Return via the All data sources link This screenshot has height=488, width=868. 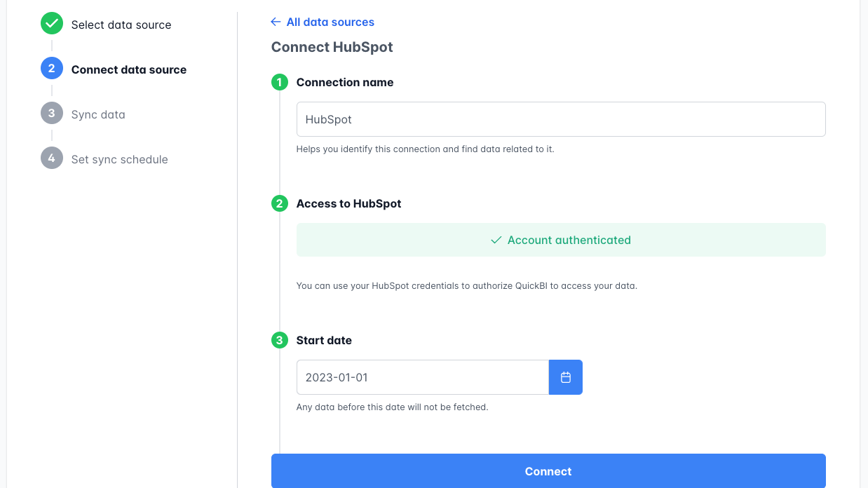(330, 22)
